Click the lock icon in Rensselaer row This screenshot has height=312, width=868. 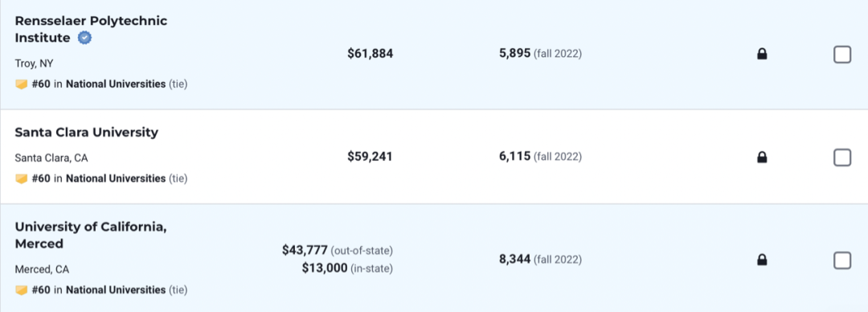pyautogui.click(x=762, y=54)
